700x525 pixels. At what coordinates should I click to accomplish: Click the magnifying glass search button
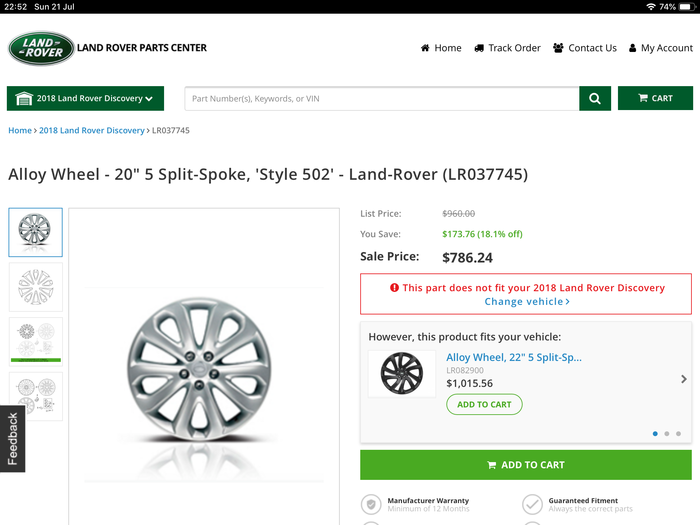pos(595,99)
